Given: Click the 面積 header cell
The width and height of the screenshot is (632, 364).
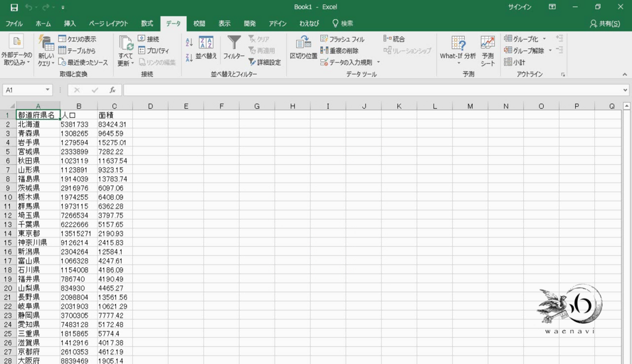Looking at the screenshot, I should click(114, 115).
